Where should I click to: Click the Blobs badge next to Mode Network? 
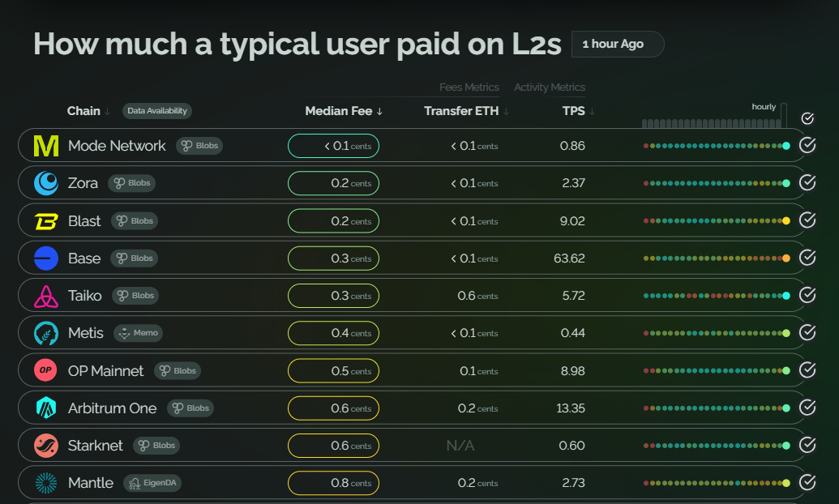(x=199, y=146)
